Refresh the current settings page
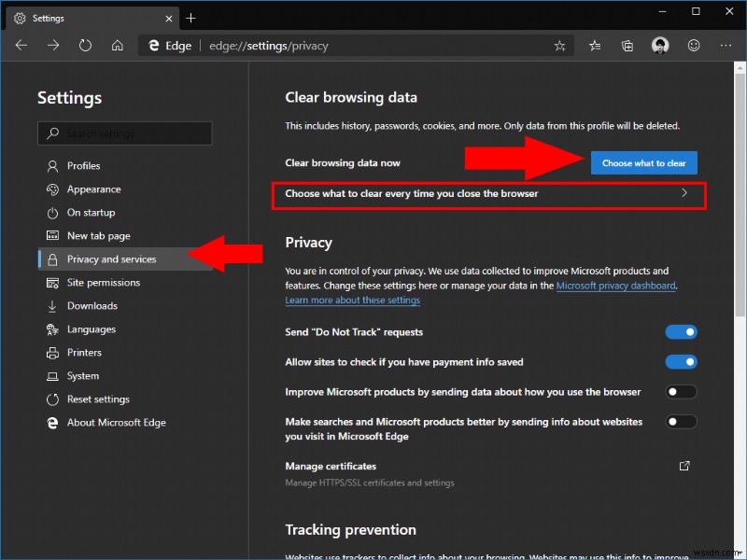This screenshot has width=747, height=560. pos(85,45)
